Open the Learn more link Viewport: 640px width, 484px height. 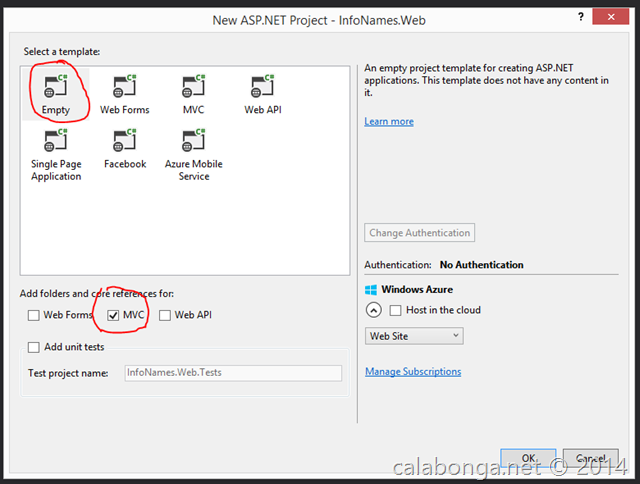click(389, 122)
